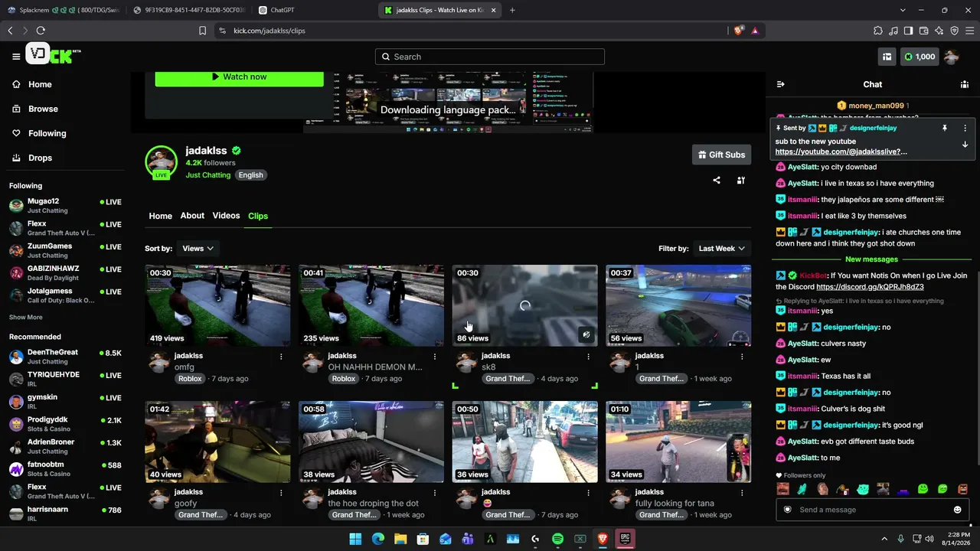Open the Brave Shields icon
This screenshot has width=980, height=551.
(x=739, y=31)
